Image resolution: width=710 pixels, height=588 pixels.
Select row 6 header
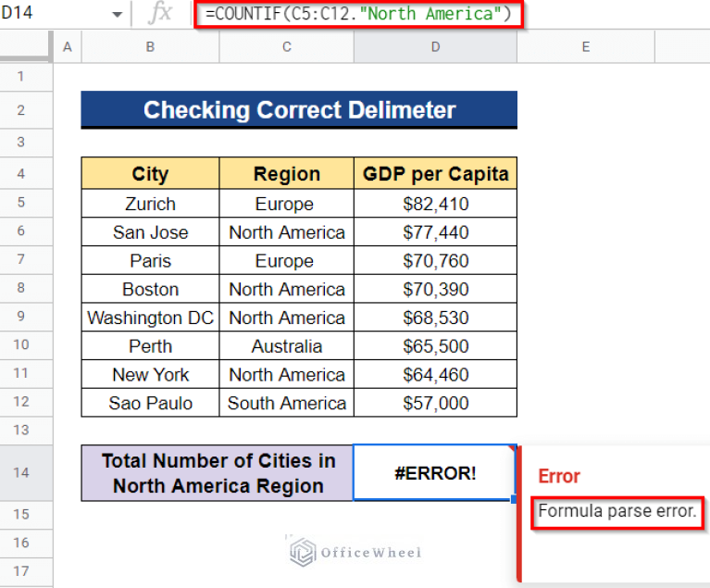click(x=21, y=231)
